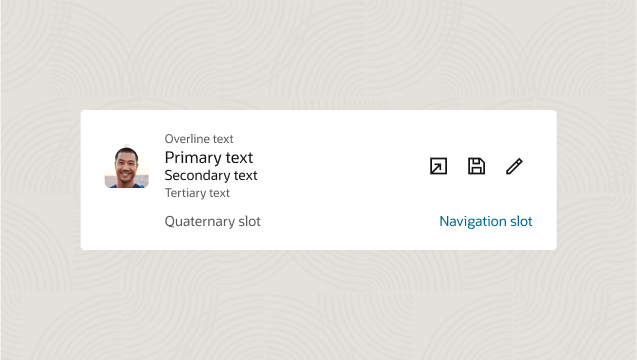Click the floppy disk save icon
Viewport: 637px width, 360px height.
[476, 166]
